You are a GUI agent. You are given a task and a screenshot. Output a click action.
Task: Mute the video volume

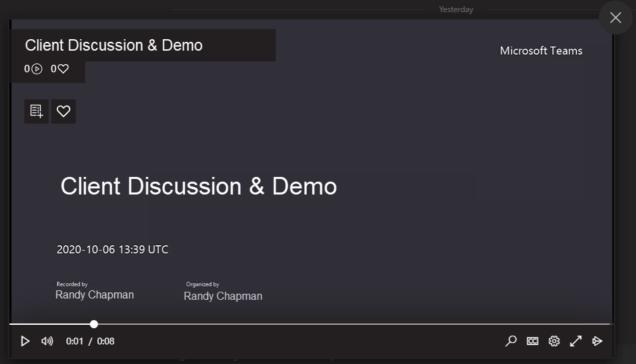(47, 341)
